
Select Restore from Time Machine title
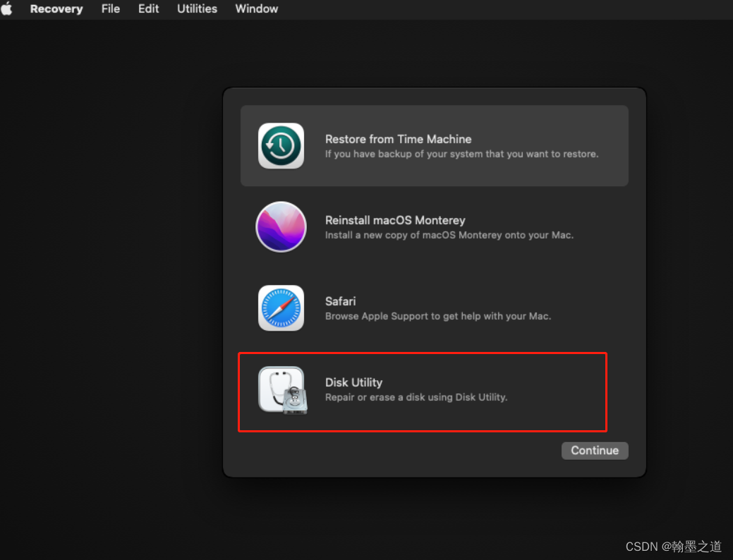(399, 140)
